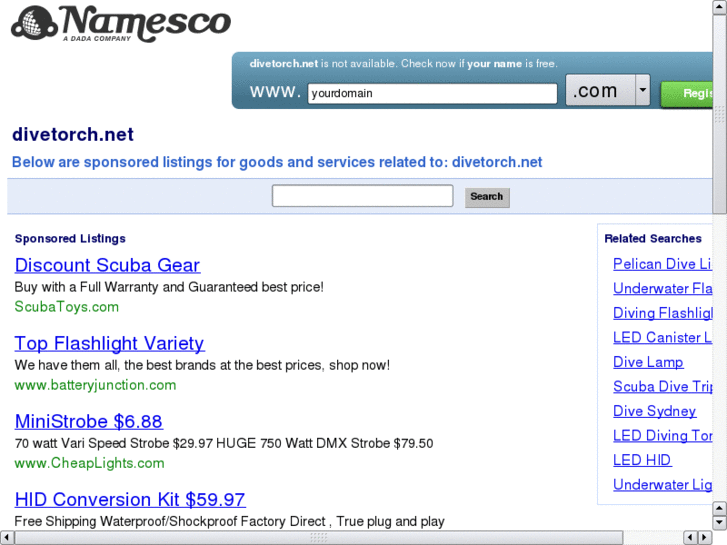The height and width of the screenshot is (545, 727).
Task: Open the Pelican Dive related search
Action: tap(663, 264)
